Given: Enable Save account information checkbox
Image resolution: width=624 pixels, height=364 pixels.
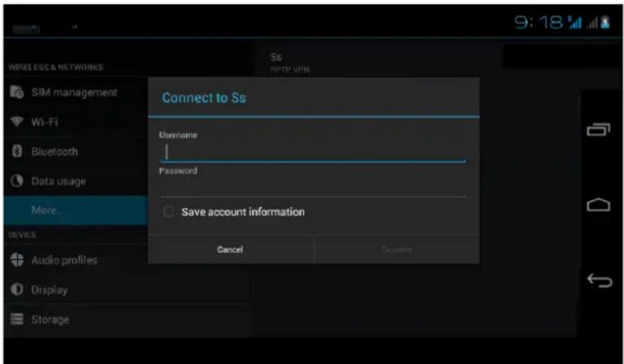Looking at the screenshot, I should [x=169, y=211].
